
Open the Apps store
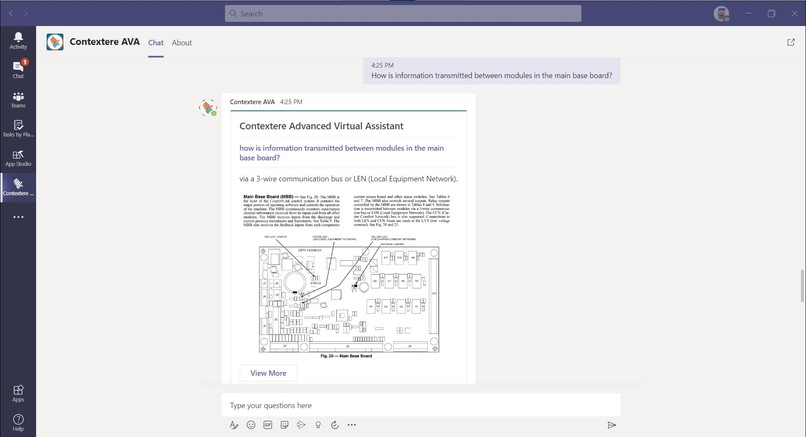pos(18,393)
